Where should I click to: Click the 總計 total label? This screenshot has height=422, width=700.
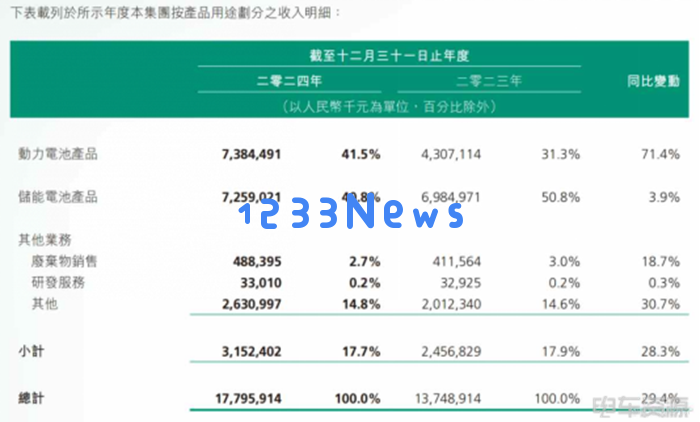point(31,398)
